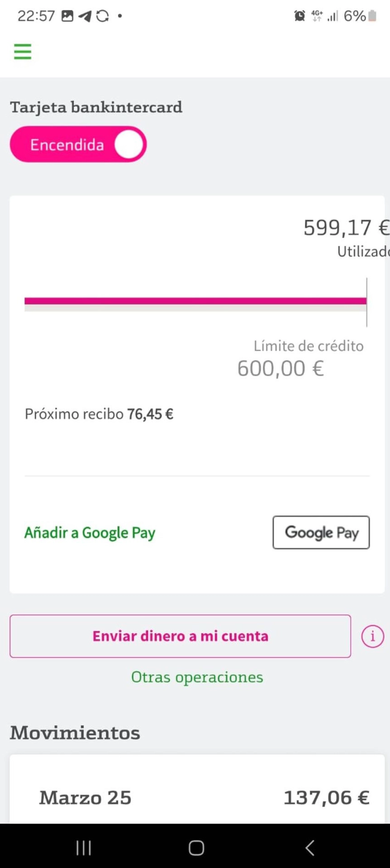This screenshot has height=868, width=390.
Task: Tap the Android home button
Action: [x=196, y=848]
